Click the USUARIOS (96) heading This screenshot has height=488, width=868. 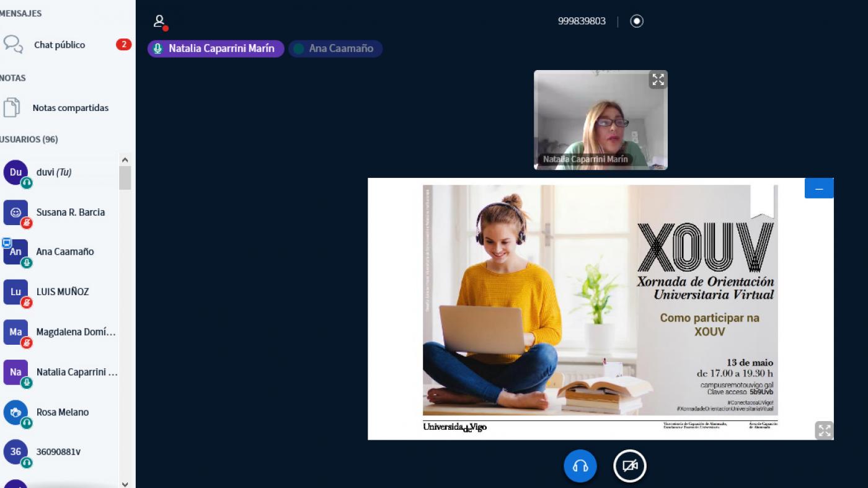(x=29, y=140)
